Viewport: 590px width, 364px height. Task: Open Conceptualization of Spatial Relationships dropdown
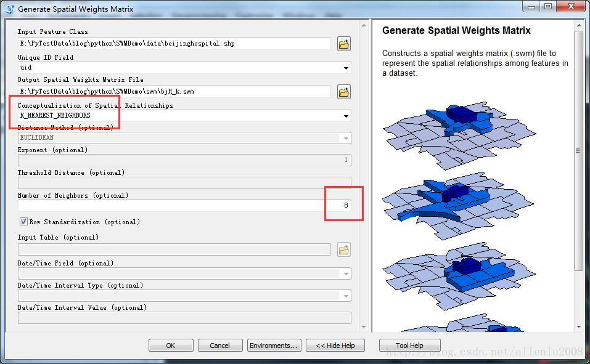(x=346, y=116)
